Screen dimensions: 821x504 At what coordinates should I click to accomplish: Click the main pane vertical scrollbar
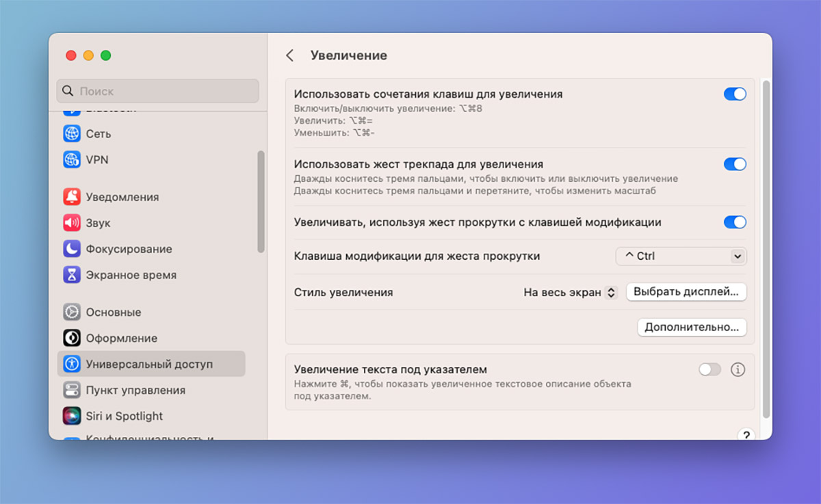tap(766, 250)
